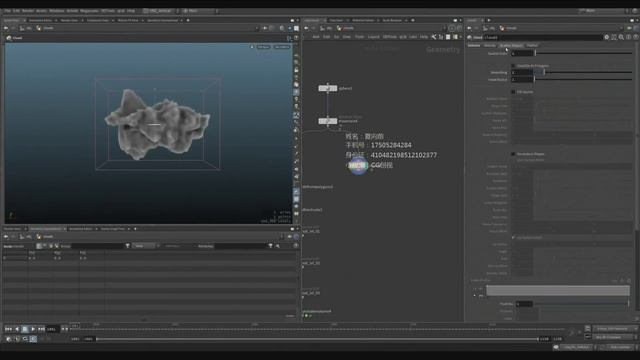Click wrench icon in network editor toolbar
This screenshot has width=640, height=360.
point(433,37)
